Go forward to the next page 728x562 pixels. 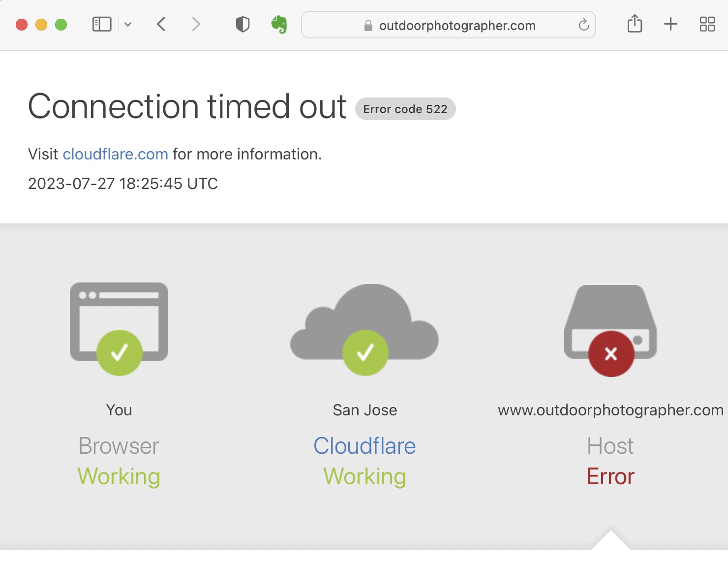coord(196,24)
